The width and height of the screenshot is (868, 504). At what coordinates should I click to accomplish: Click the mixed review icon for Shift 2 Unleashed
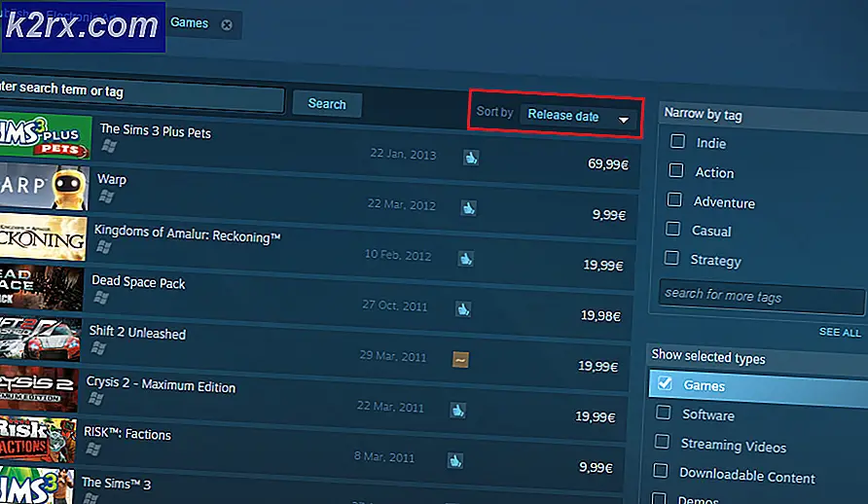point(460,360)
